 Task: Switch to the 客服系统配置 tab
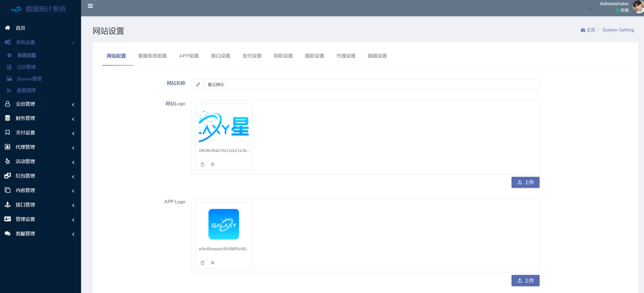pos(153,56)
